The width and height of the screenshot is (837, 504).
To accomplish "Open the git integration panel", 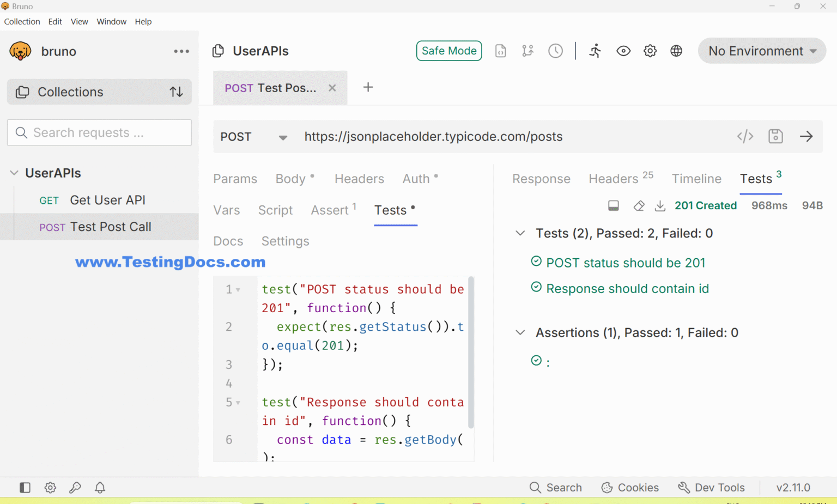I will [527, 51].
